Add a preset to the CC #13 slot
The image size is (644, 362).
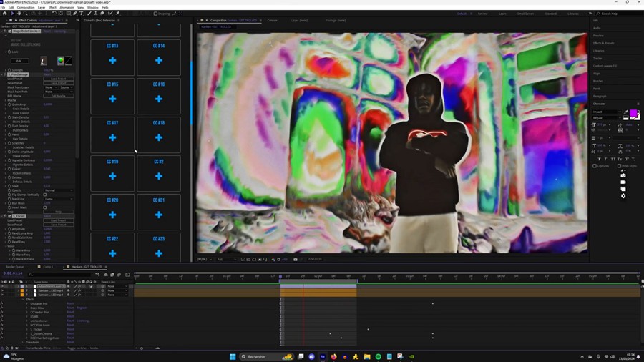(x=112, y=61)
